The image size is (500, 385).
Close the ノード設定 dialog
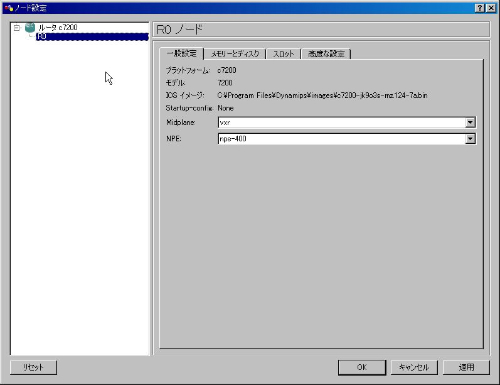[x=491, y=8]
